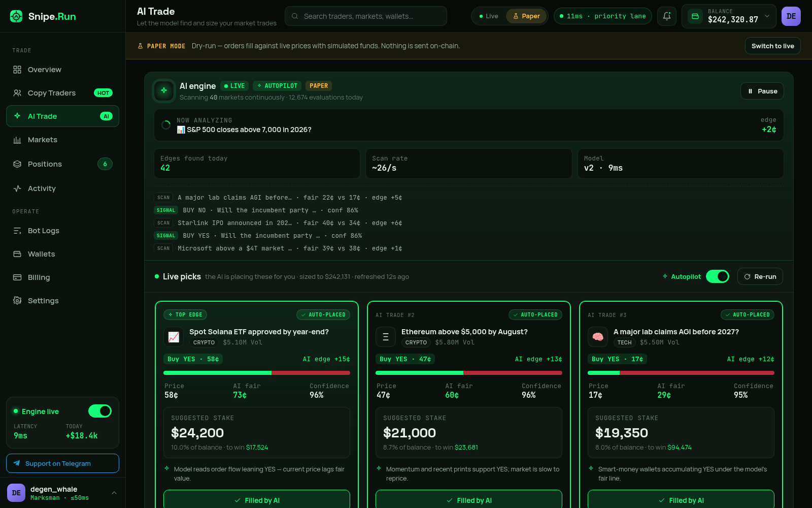This screenshot has width=812, height=508.
Task: Click S&P 500 closes above 7,000 market
Action: [244, 130]
